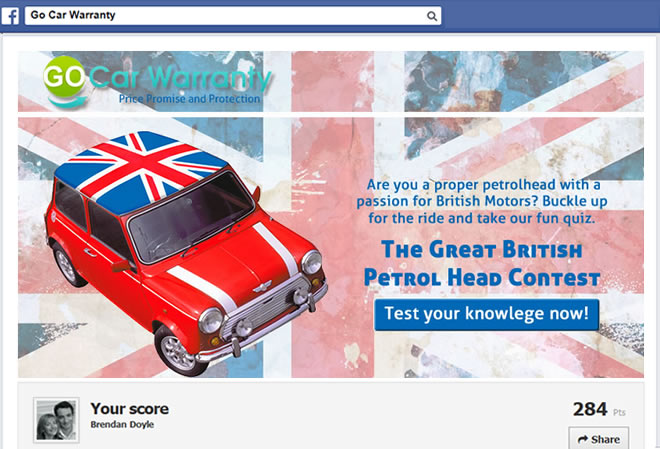Image resolution: width=660 pixels, height=449 pixels.
Task: Share your score with the Share button
Action: click(599, 439)
